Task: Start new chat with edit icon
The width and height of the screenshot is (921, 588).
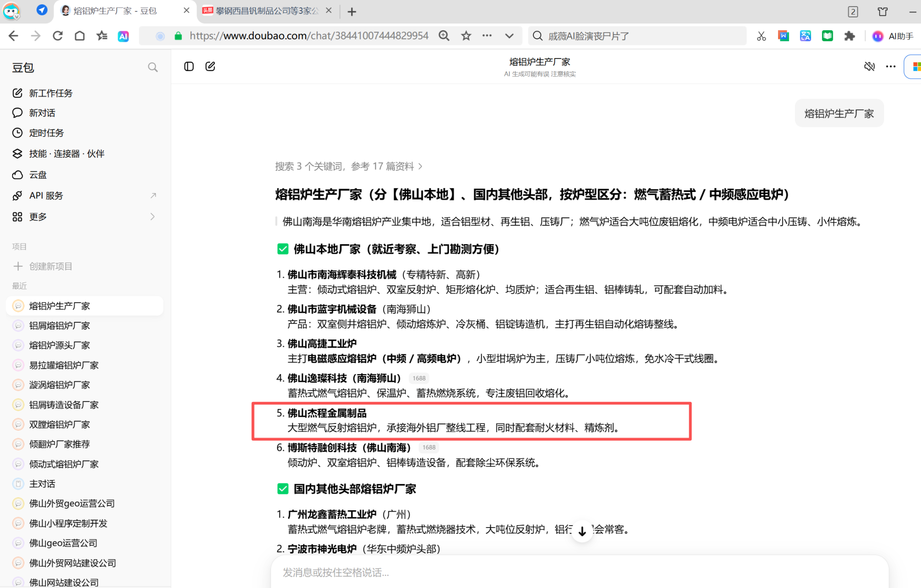Action: click(210, 67)
